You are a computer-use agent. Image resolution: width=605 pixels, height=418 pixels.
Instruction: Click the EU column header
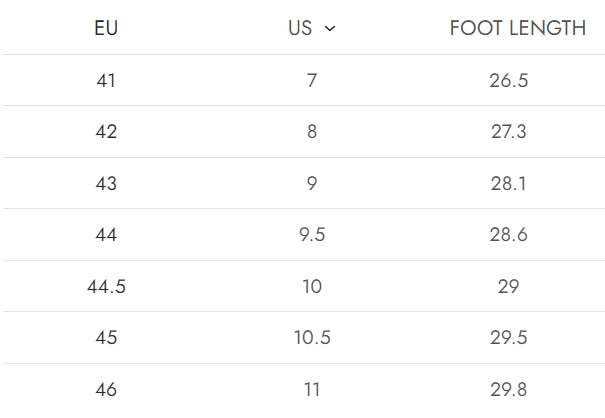(106, 28)
